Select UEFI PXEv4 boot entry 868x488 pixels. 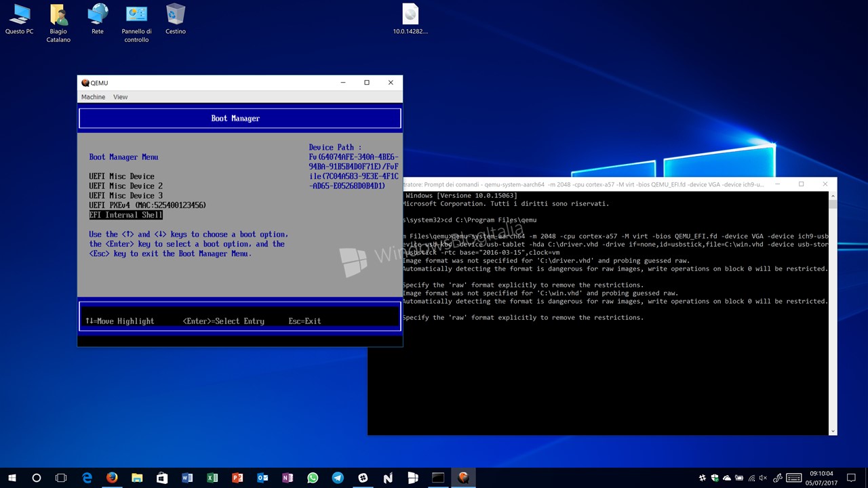(x=147, y=205)
